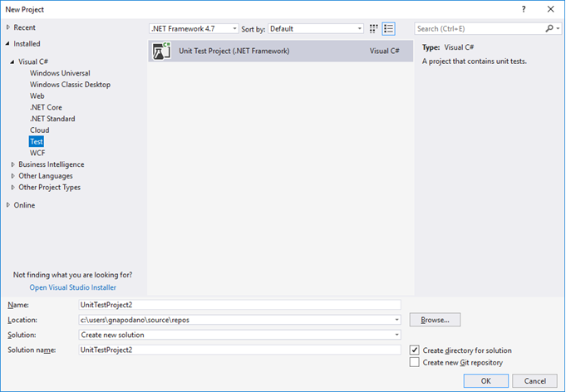Viewport: 566px width, 392px height.
Task: Click OK to create project
Action: pos(486,381)
